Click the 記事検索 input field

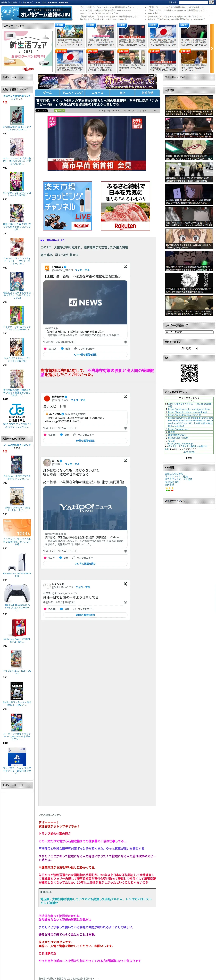tap(194, 2)
